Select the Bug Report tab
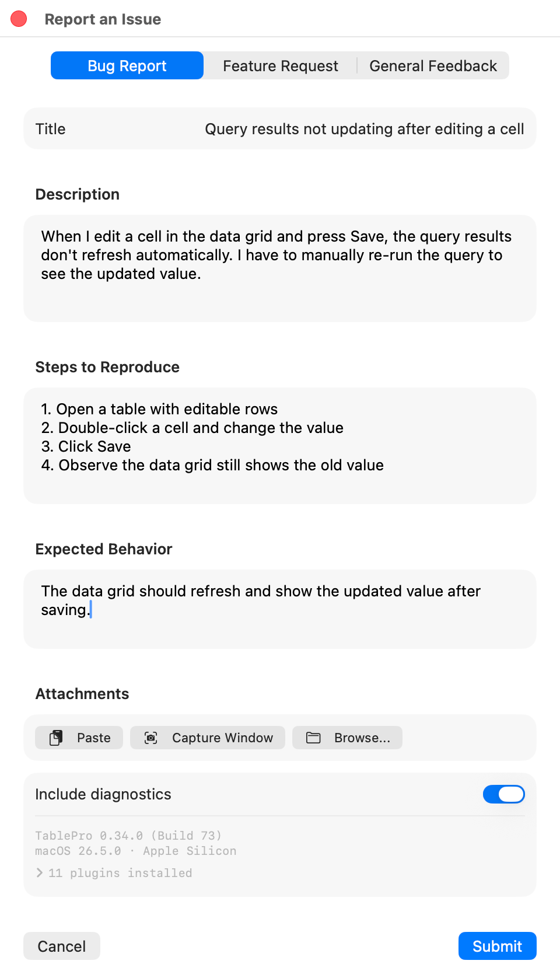 pyautogui.click(x=127, y=65)
